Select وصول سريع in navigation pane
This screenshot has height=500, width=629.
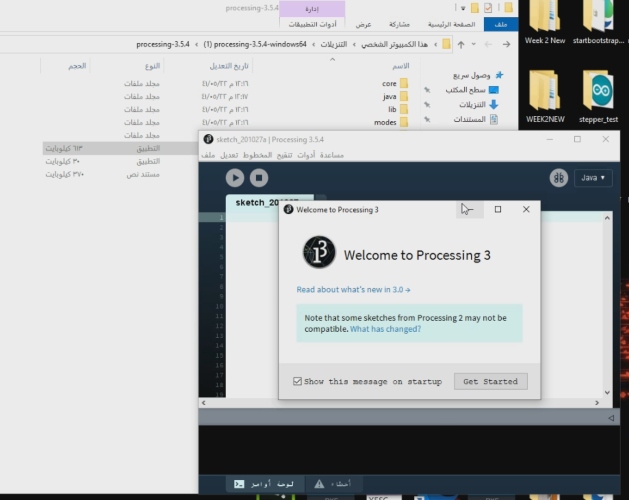click(x=478, y=75)
